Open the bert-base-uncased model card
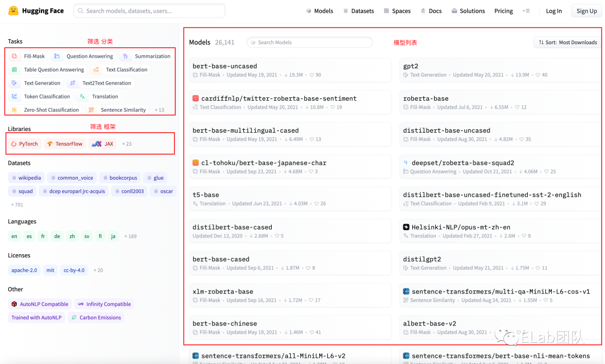605x364 pixels. pos(290,70)
